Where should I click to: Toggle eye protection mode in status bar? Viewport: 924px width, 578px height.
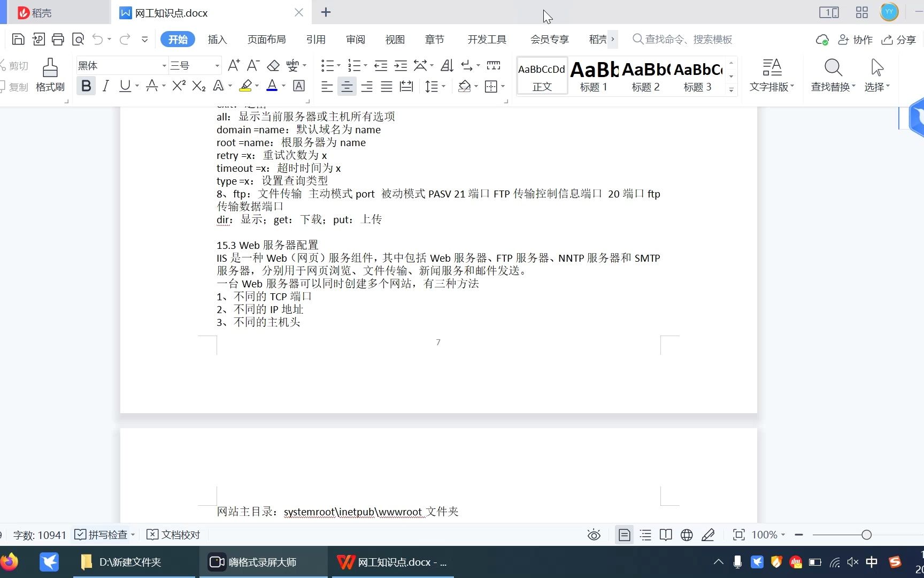(594, 535)
